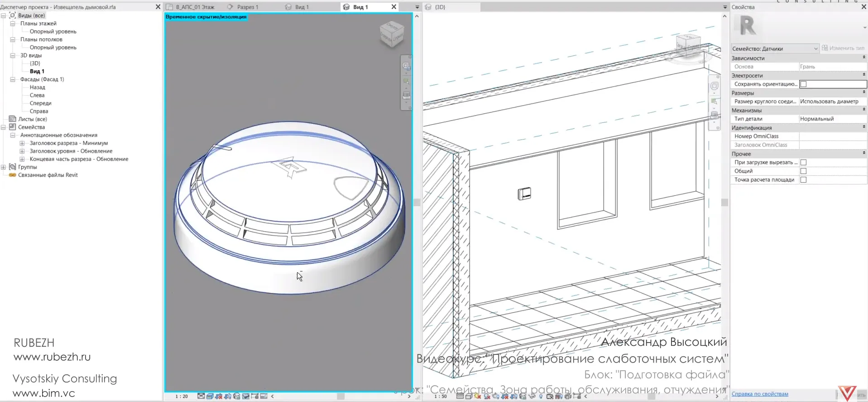Viewport: 868px width, 402px height.
Task: Toggle the Точка расчета площади checkbox
Action: click(x=803, y=179)
